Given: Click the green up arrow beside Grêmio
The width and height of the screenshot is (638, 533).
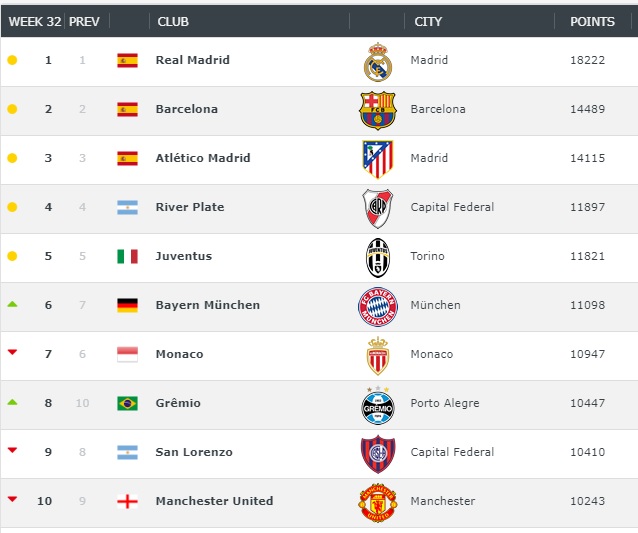Looking at the screenshot, I should 12,402.
